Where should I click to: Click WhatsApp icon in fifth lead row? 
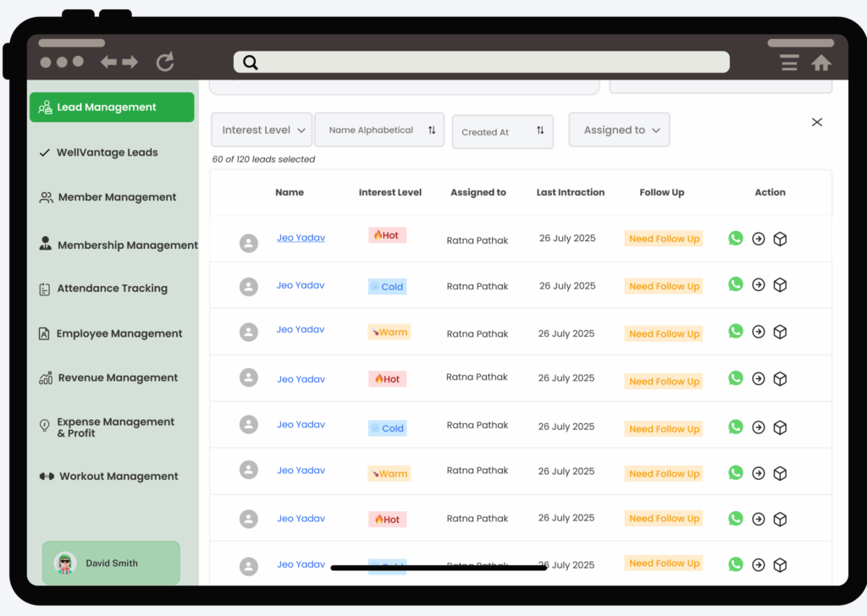(x=735, y=427)
